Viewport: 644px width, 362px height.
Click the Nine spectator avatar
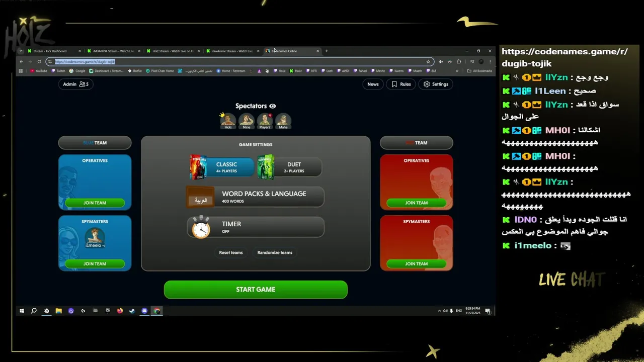[x=247, y=121]
